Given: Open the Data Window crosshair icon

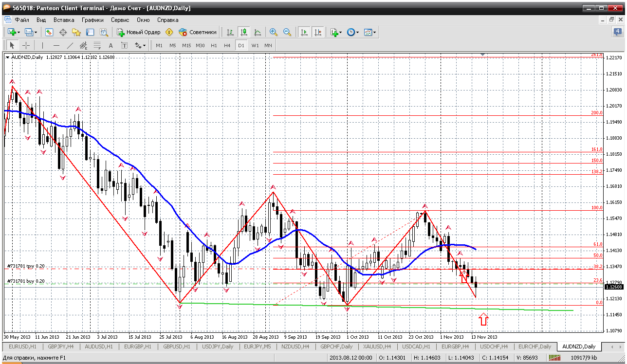Looking at the screenshot, I should (63, 32).
